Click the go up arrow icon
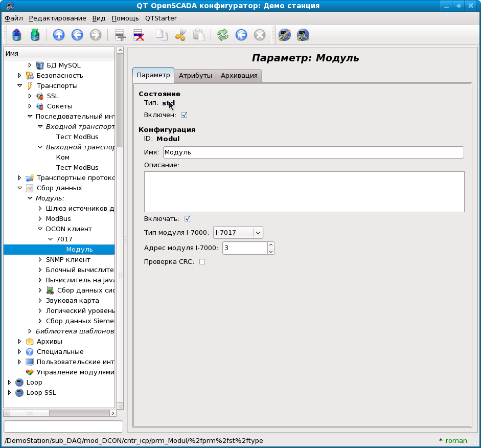Viewport: 481px width, 448px height. [x=59, y=35]
